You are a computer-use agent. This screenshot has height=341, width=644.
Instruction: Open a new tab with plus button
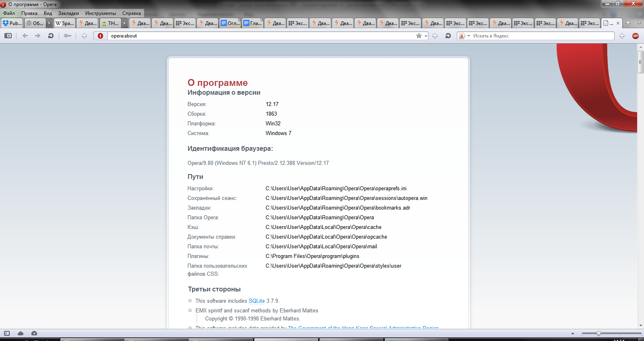628,23
